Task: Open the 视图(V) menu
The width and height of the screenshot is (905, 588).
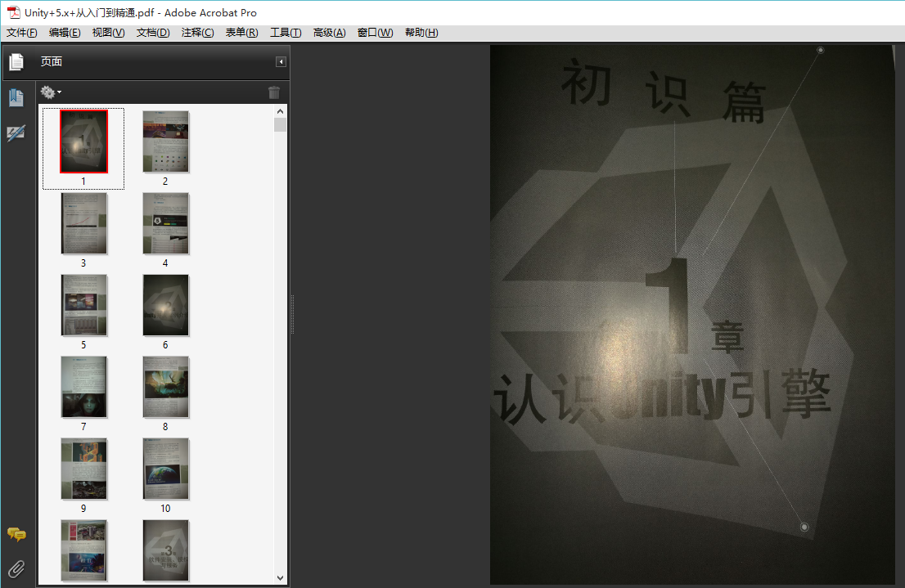Action: click(x=109, y=33)
